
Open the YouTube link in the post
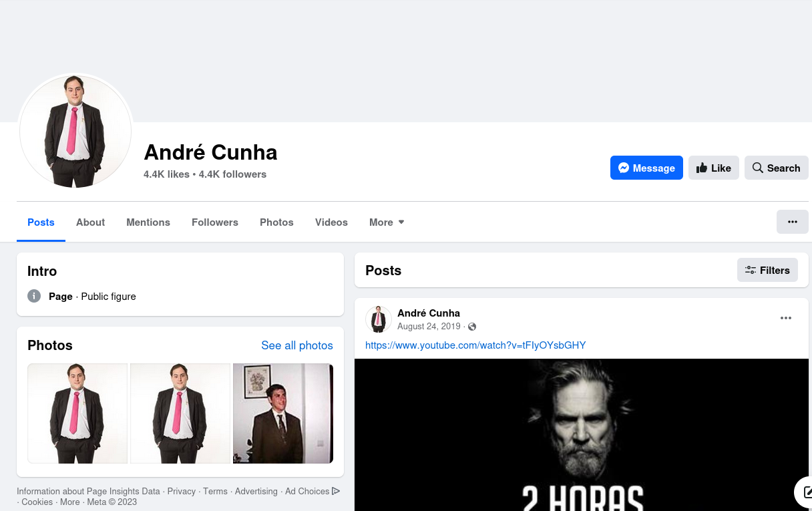coord(475,345)
